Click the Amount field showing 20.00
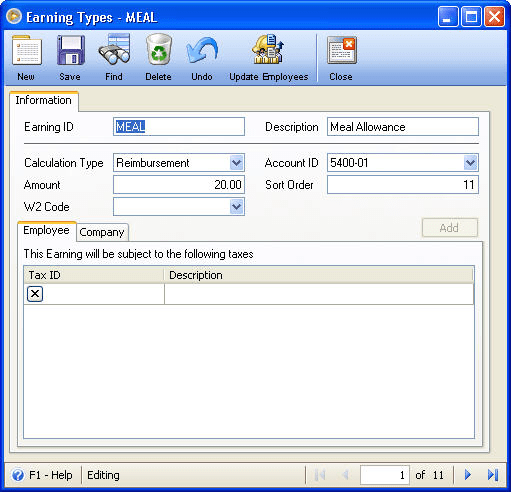511x492 pixels. [179, 185]
